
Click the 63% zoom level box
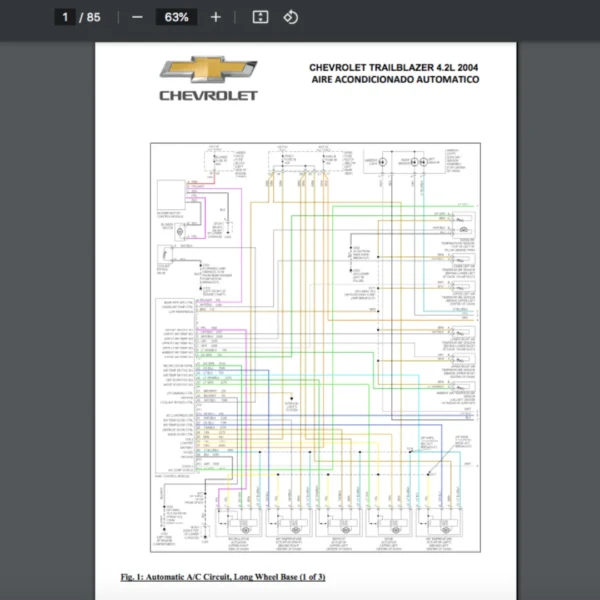coord(176,17)
